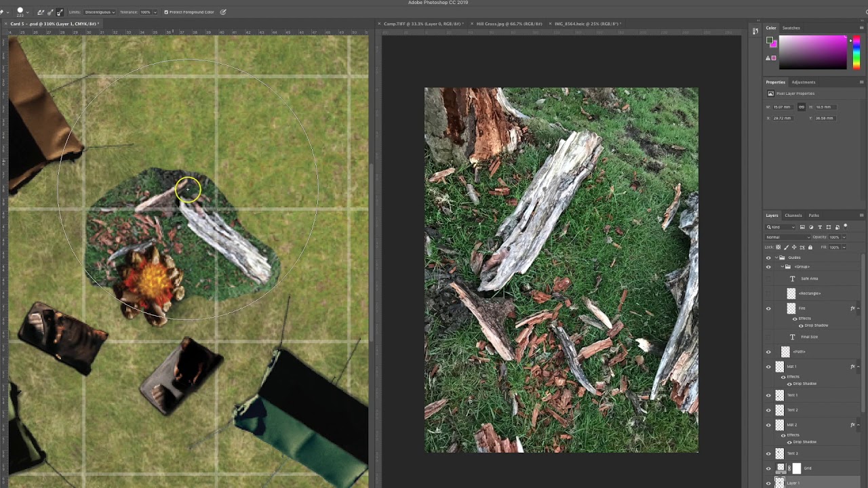Hide the Tent 1 layer
Image resolution: width=868 pixels, height=488 pixels.
[768, 395]
